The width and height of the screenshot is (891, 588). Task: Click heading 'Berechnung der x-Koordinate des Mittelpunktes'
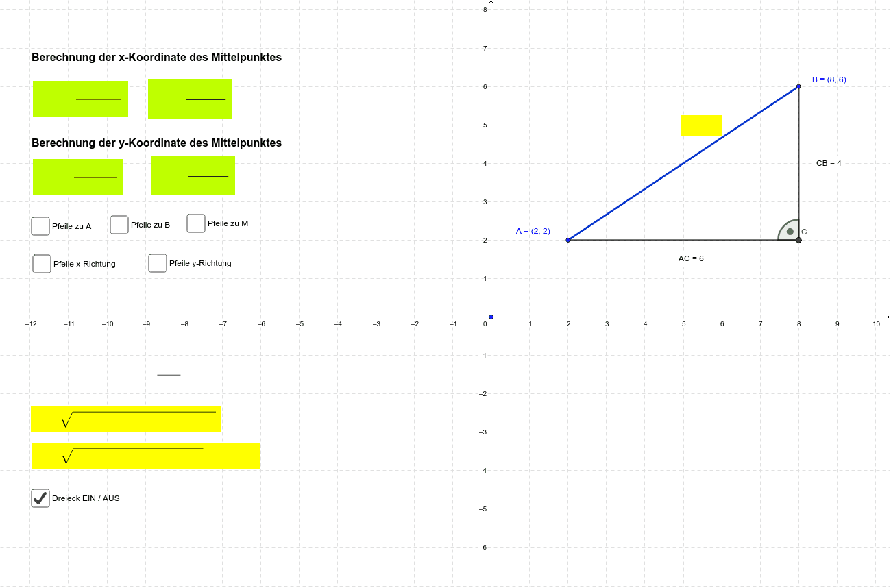pos(156,58)
